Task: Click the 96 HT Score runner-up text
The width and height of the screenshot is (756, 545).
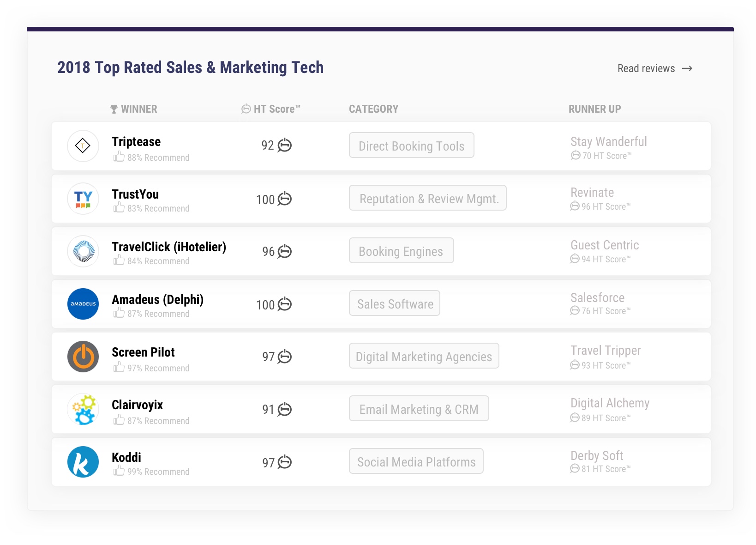Action: (x=606, y=207)
